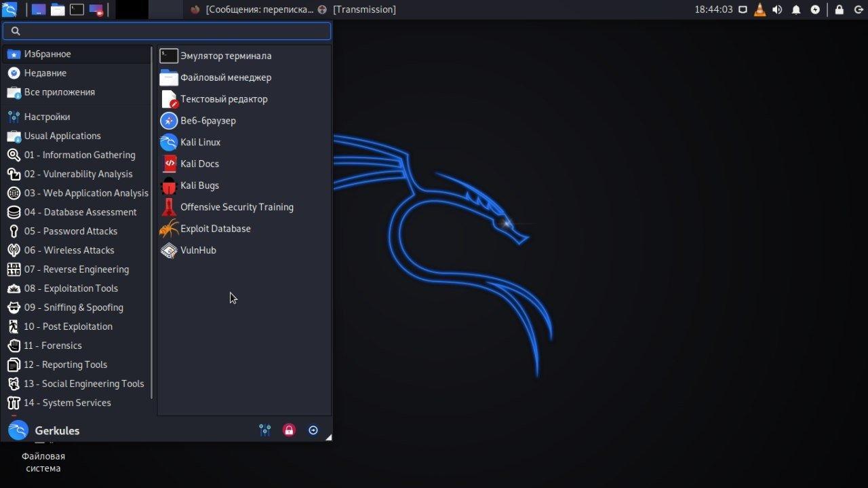The height and width of the screenshot is (488, 868).
Task: Open the 13 - Social Engineering Tools category
Action: tap(77, 383)
